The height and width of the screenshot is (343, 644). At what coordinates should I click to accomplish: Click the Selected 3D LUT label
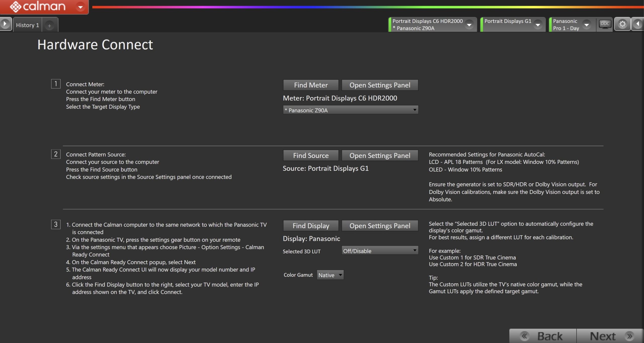pyautogui.click(x=302, y=251)
